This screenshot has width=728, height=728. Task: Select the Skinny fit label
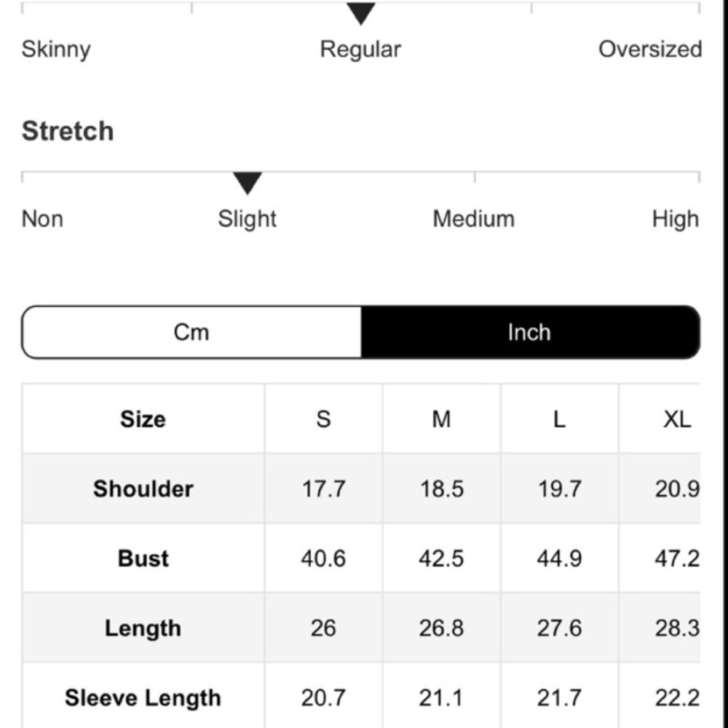tap(56, 50)
